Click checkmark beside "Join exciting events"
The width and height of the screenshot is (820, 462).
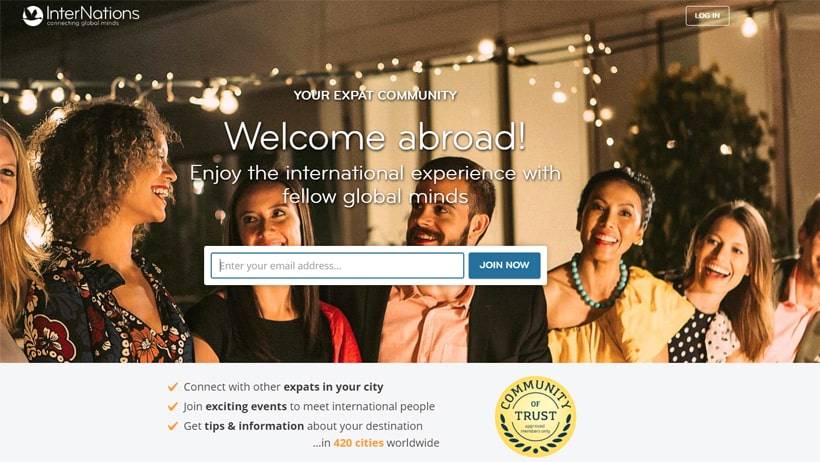coord(173,406)
